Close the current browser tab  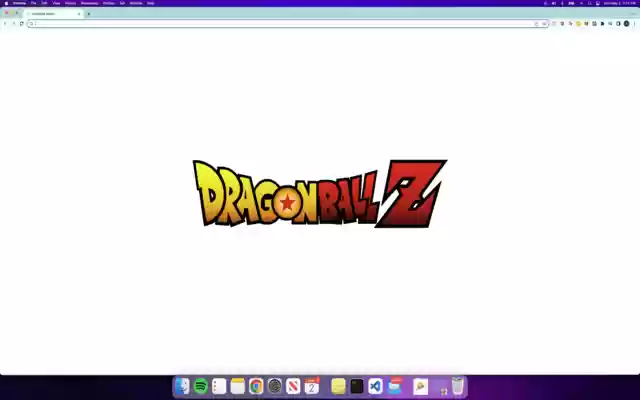[x=79, y=14]
